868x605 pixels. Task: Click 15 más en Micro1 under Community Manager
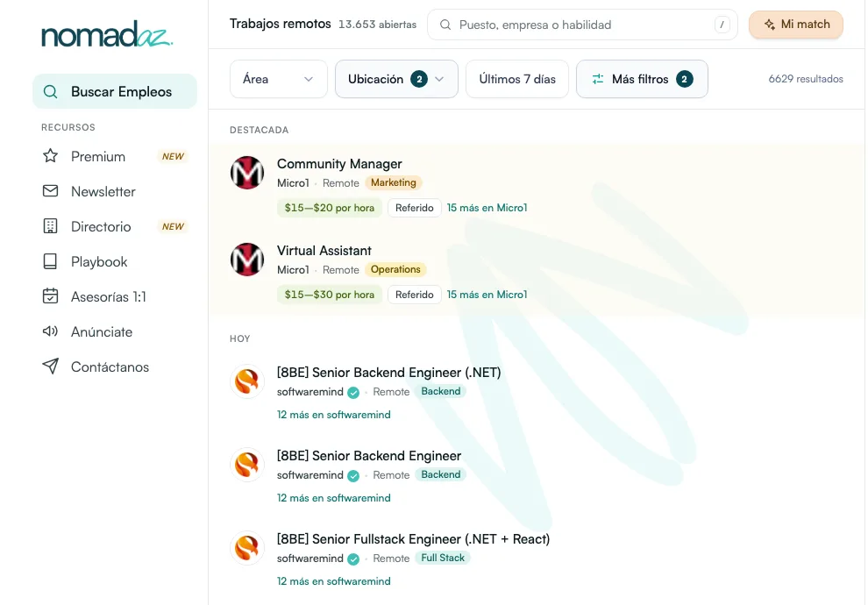(487, 208)
